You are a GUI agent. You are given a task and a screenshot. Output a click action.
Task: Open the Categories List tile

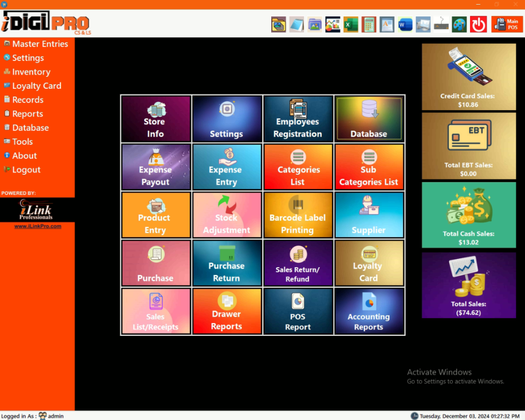[x=298, y=167]
